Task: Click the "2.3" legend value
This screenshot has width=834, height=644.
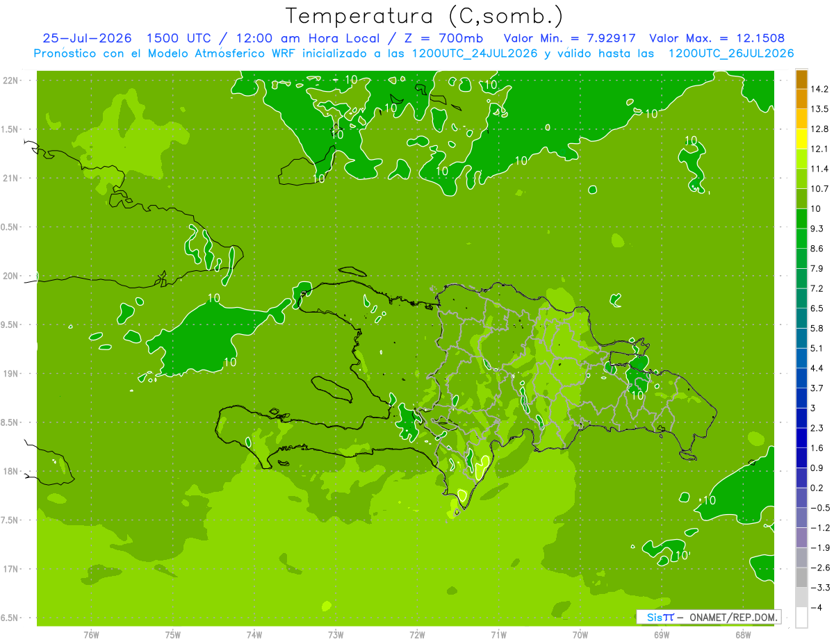Action: coord(817,428)
